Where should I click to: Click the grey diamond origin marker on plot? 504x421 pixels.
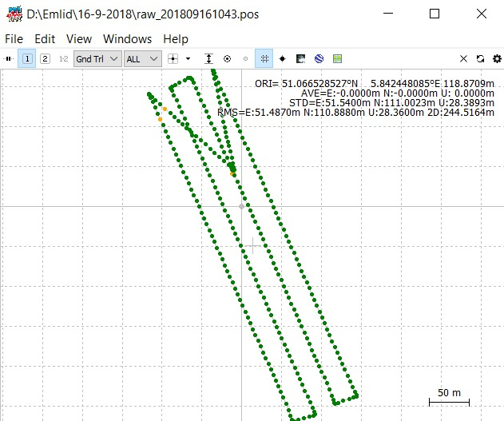(242, 206)
